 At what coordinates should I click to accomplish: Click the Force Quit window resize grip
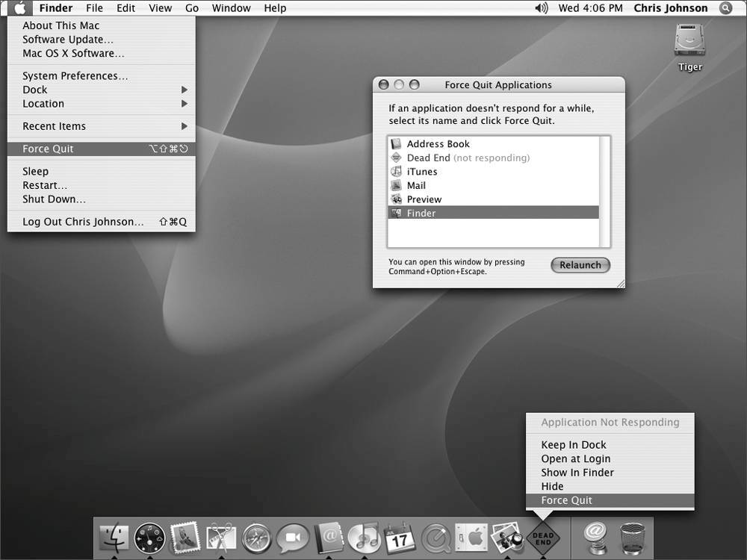620,284
